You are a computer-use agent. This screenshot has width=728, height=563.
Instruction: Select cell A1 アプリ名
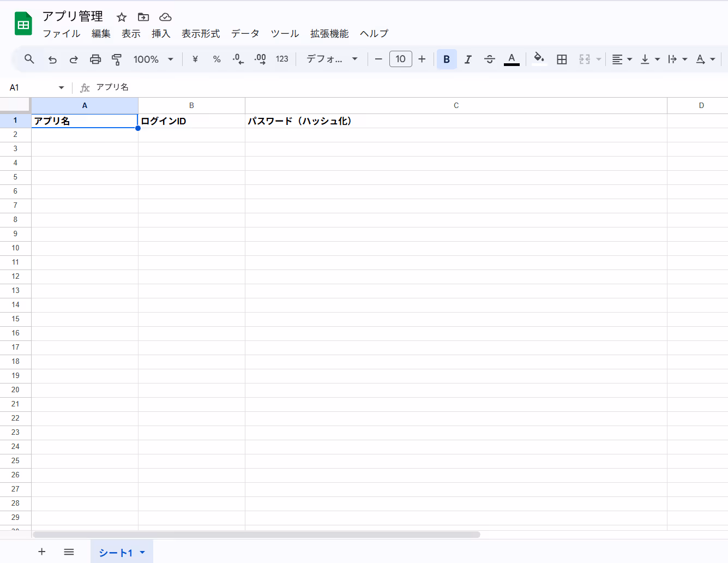85,121
